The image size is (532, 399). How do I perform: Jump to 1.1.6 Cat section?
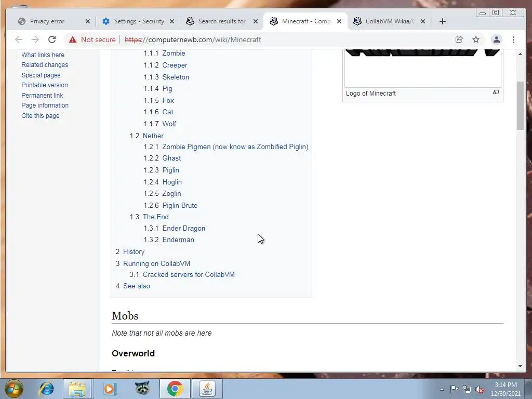tap(158, 112)
